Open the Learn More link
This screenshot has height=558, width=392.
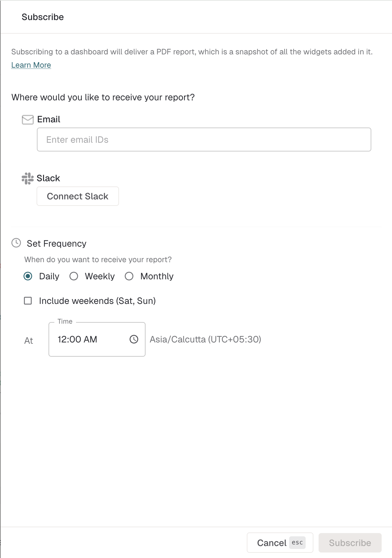pyautogui.click(x=31, y=65)
